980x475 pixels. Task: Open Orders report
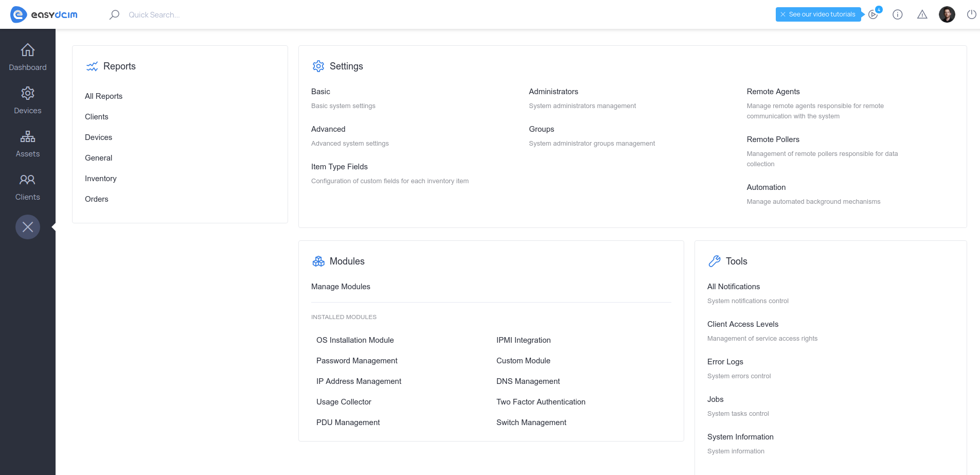(x=97, y=199)
